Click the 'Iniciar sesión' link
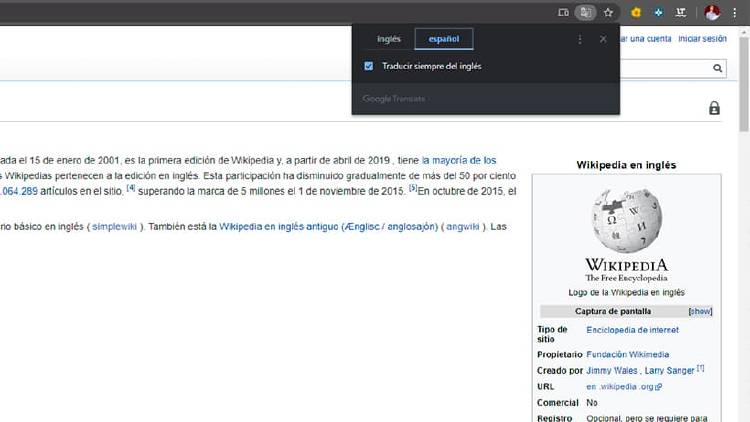Viewport: 750px width, 422px height. coord(702,39)
